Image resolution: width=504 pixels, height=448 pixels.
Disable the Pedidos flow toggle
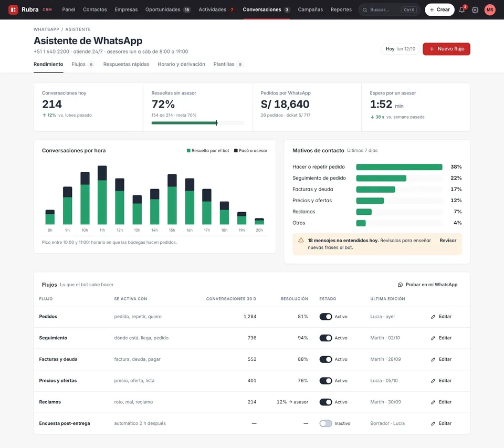(325, 317)
